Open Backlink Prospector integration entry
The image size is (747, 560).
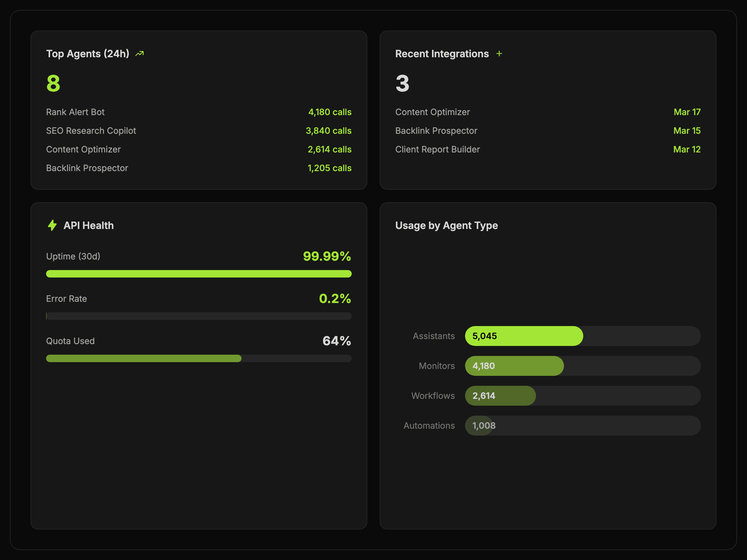click(436, 131)
